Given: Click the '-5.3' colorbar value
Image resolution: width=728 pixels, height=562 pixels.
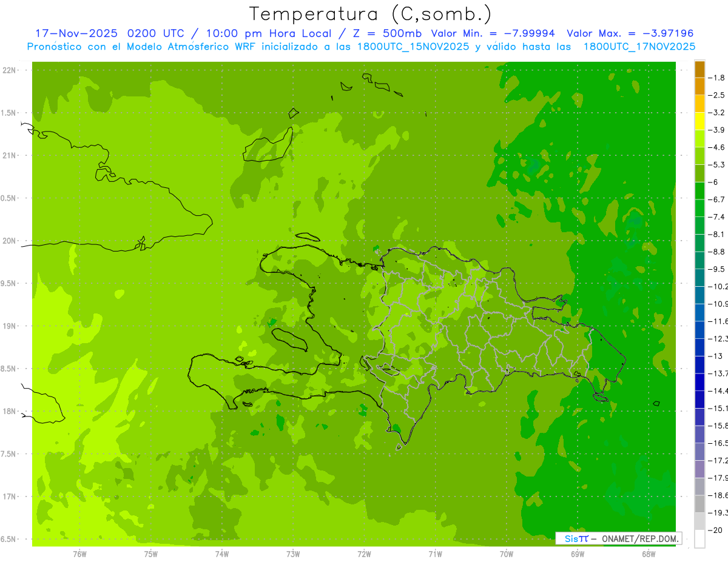Looking at the screenshot, I should tap(716, 165).
